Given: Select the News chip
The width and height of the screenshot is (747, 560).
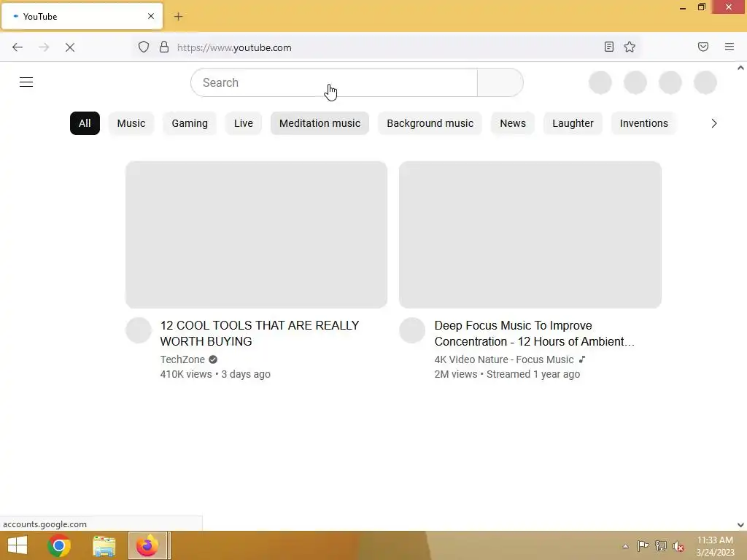Looking at the screenshot, I should (513, 123).
